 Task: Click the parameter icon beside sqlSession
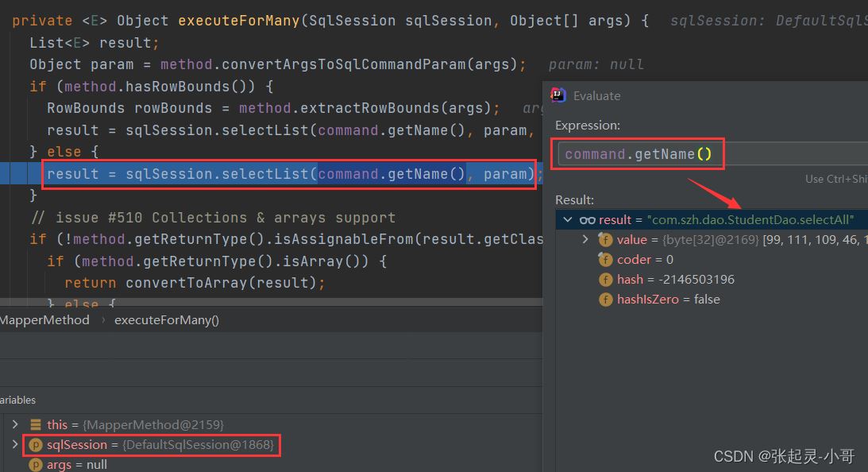[x=36, y=445]
